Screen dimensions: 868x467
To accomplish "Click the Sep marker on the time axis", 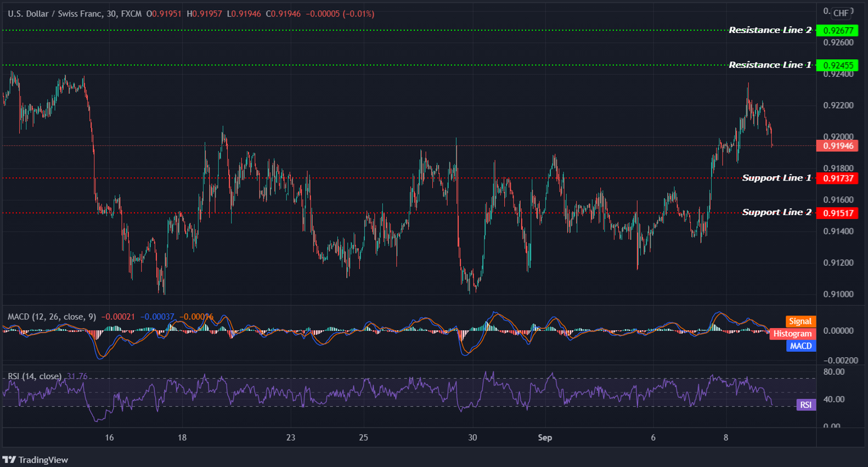I will point(545,437).
